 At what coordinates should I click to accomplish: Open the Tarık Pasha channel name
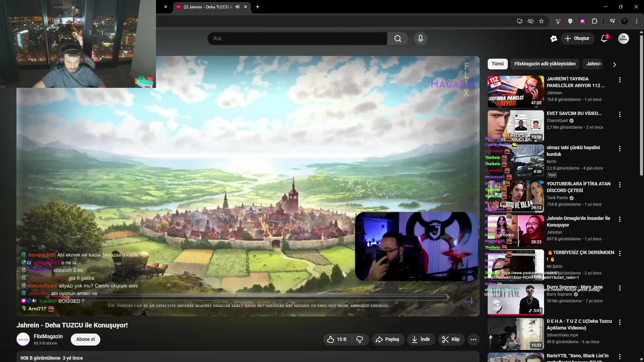click(557, 198)
